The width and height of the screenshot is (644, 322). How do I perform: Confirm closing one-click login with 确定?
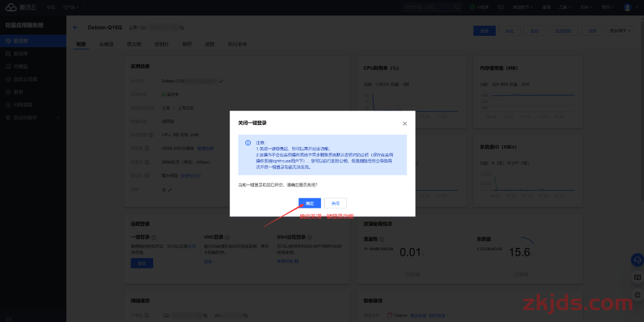(x=310, y=203)
